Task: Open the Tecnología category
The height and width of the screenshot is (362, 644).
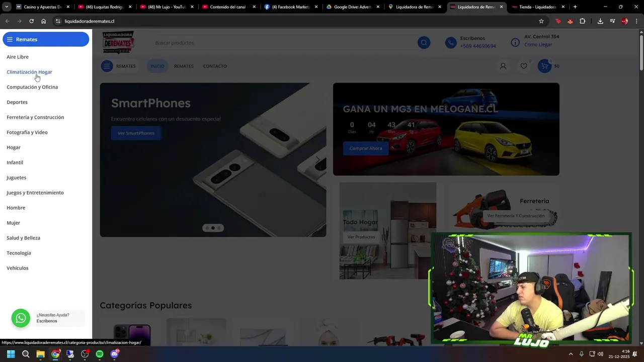Action: [x=19, y=253]
